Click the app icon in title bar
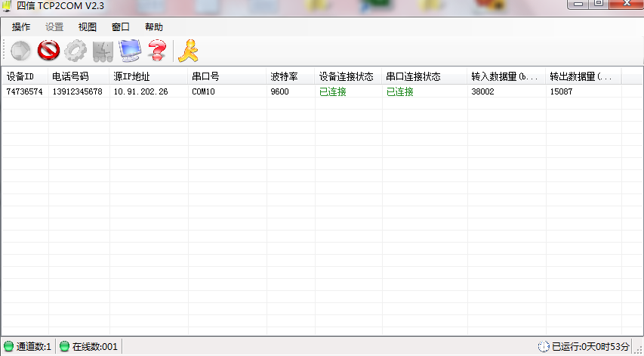Viewport: 644px width, 356px height. pos(7,6)
